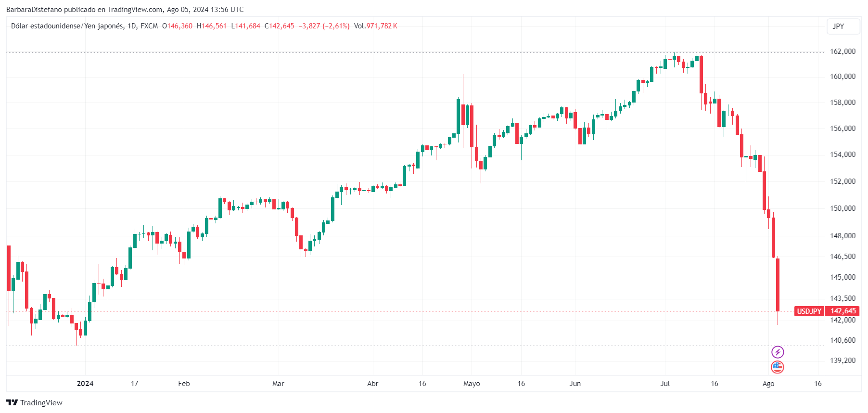The image size is (868, 413).
Task: Click the tall green candle before Mayo
Action: [x=459, y=116]
